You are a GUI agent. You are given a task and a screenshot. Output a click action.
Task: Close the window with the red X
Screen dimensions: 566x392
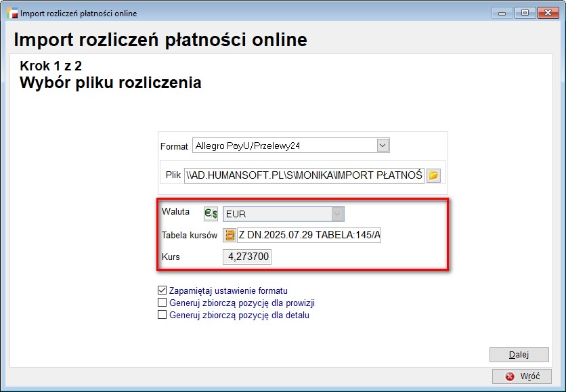click(547, 12)
